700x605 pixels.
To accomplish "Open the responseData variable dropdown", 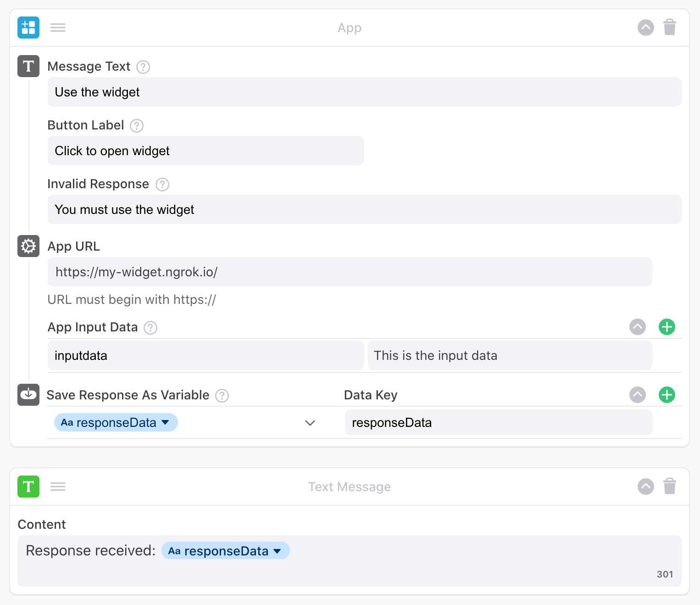I will [116, 422].
